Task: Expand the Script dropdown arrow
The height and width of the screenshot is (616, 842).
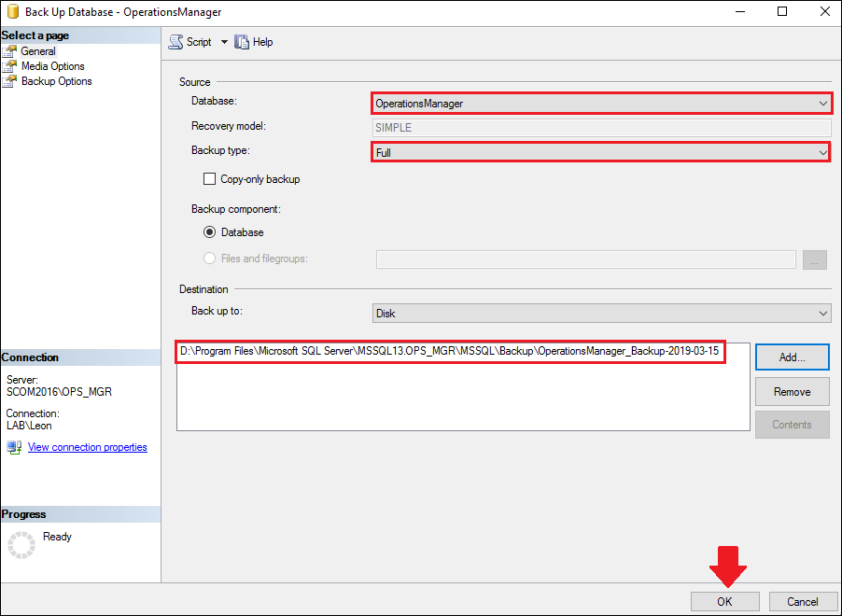Action: [224, 42]
